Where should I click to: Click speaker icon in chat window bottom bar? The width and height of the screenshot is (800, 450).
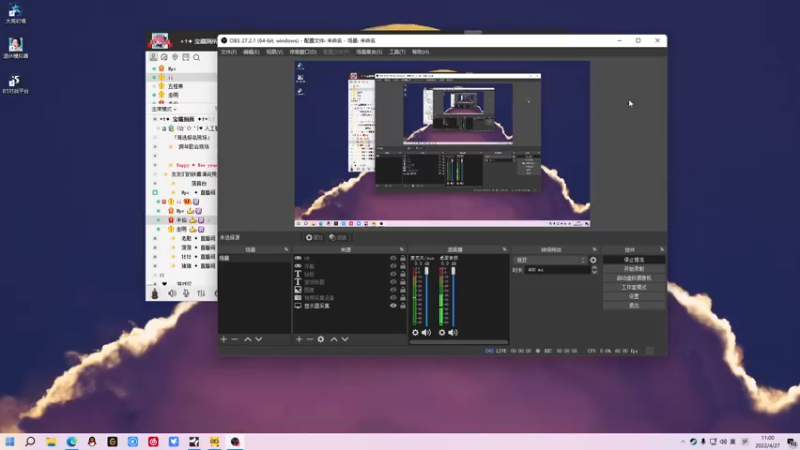172,293
